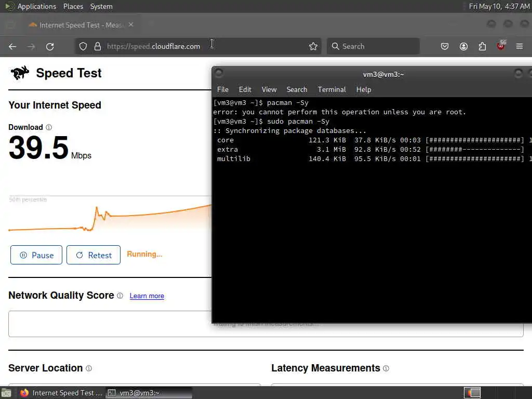Click the Download info icon
The image size is (532, 399).
(49, 127)
